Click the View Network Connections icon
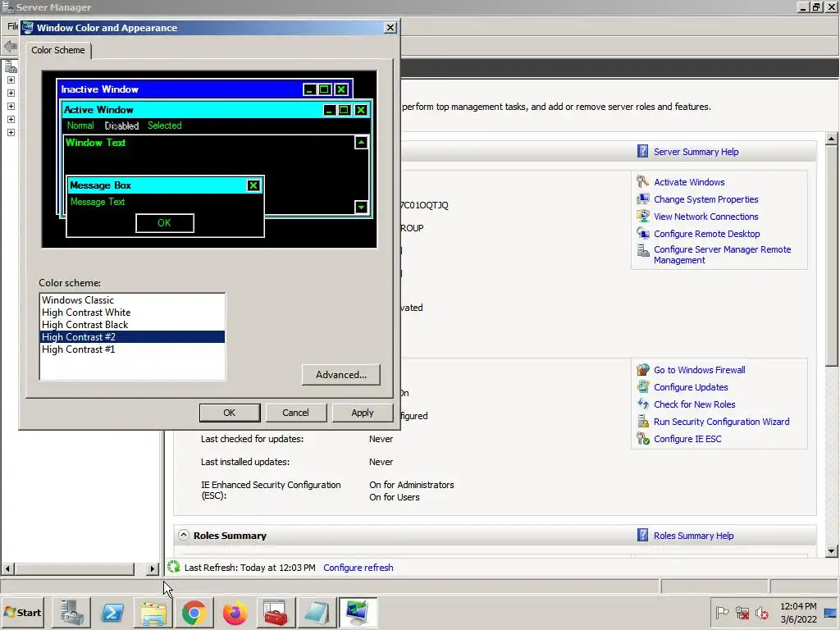 click(642, 217)
